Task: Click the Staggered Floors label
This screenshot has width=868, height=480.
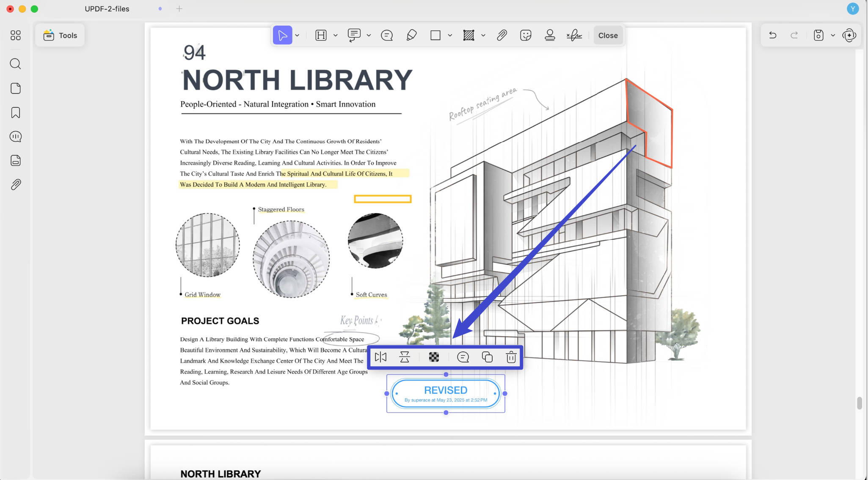Action: [x=281, y=209]
